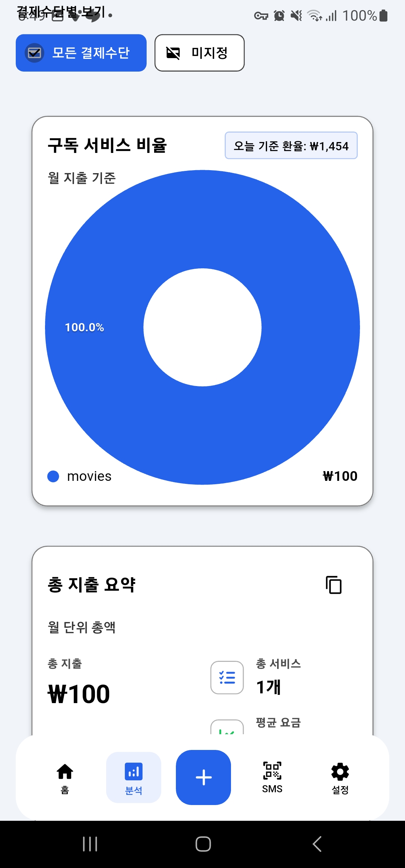Viewport: 405px width, 868px height.
Task: Tap the 분석 chart icon
Action: click(x=133, y=772)
